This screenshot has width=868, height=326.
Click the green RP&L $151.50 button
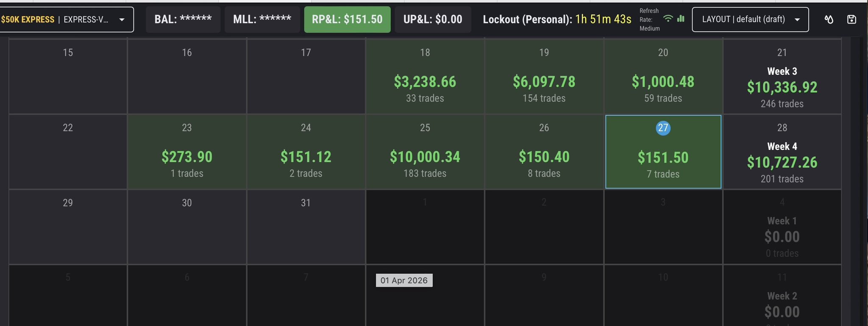(x=347, y=20)
